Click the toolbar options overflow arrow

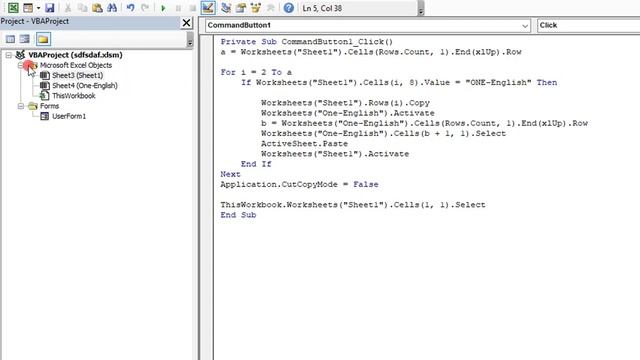click(421, 9)
